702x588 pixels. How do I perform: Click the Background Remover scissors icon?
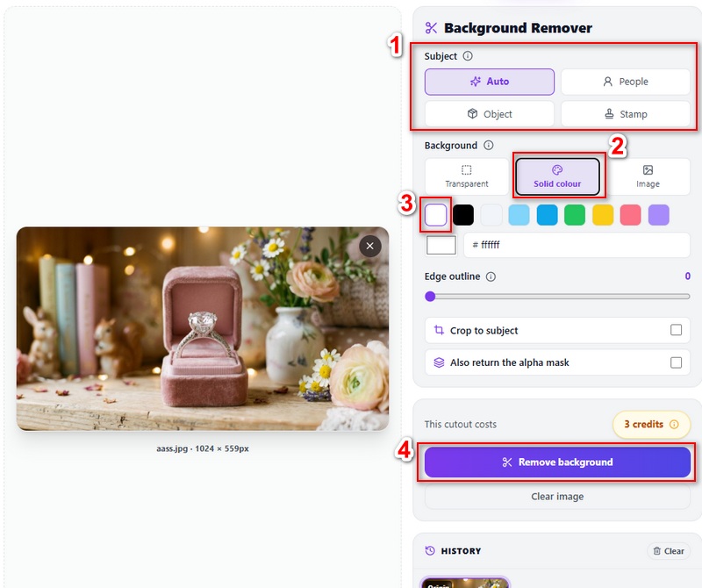tap(431, 28)
